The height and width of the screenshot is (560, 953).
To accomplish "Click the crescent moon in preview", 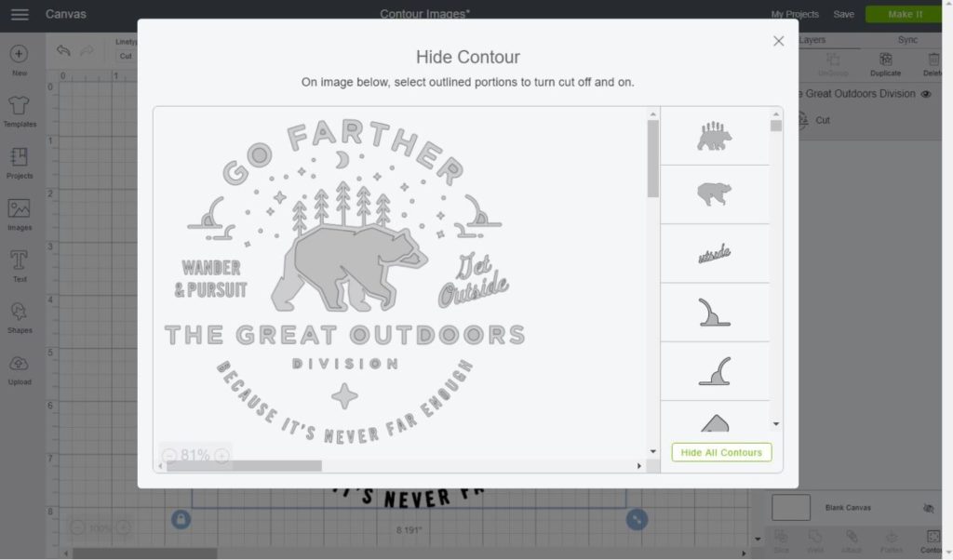I will coord(342,160).
